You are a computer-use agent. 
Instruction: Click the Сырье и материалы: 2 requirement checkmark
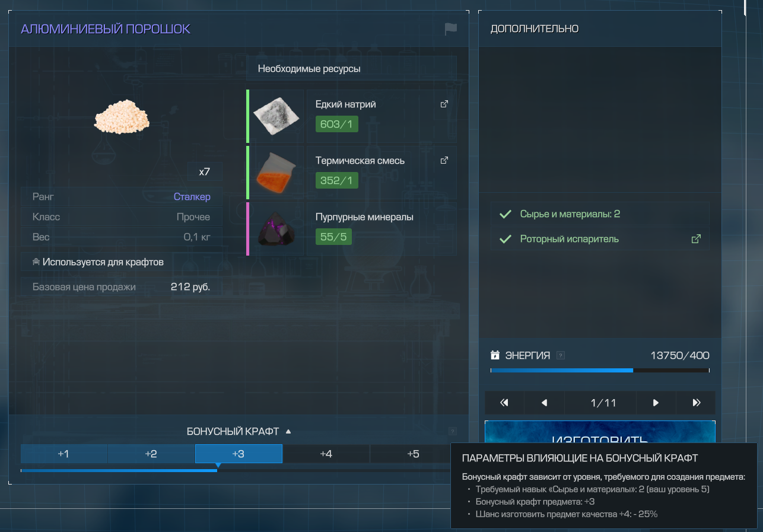pos(506,214)
